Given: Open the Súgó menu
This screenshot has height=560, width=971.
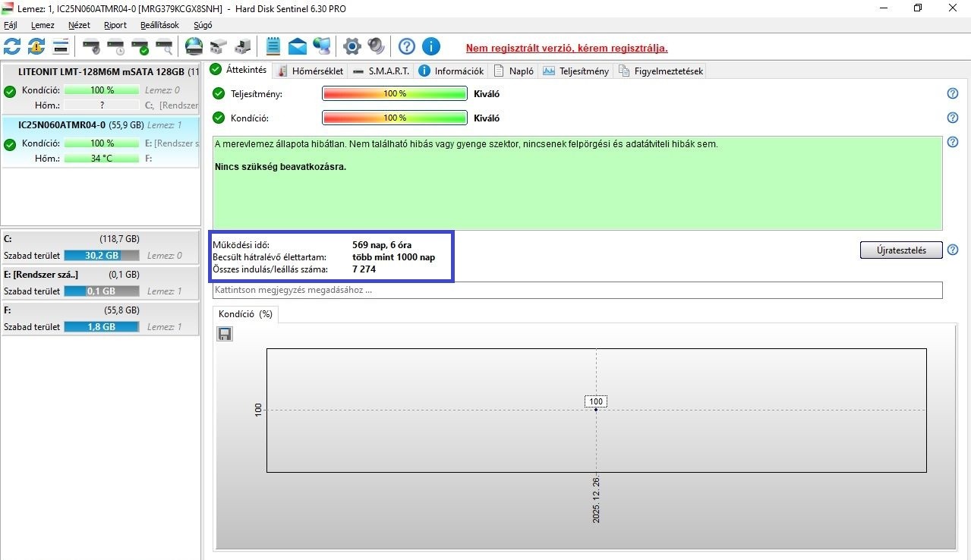Looking at the screenshot, I should pyautogui.click(x=203, y=25).
